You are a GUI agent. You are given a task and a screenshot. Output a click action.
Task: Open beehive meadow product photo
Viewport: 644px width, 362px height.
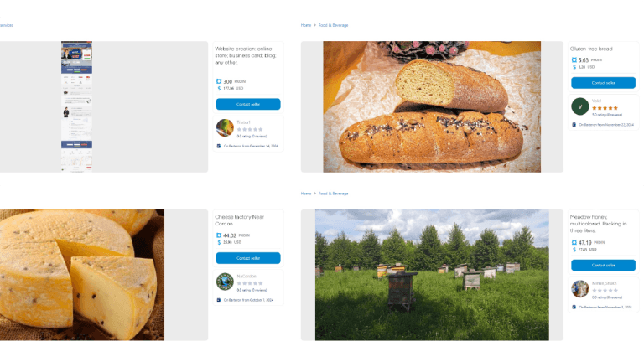[432, 275]
